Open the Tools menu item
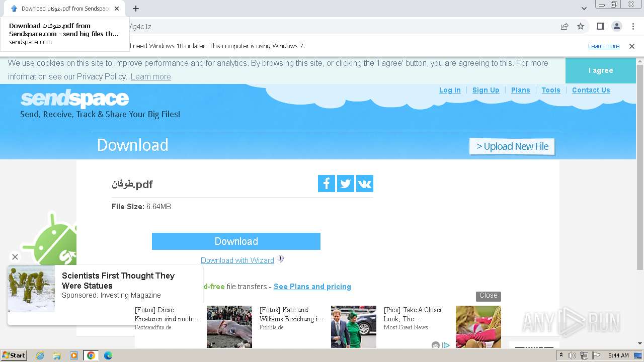This screenshot has width=644, height=362. click(551, 90)
